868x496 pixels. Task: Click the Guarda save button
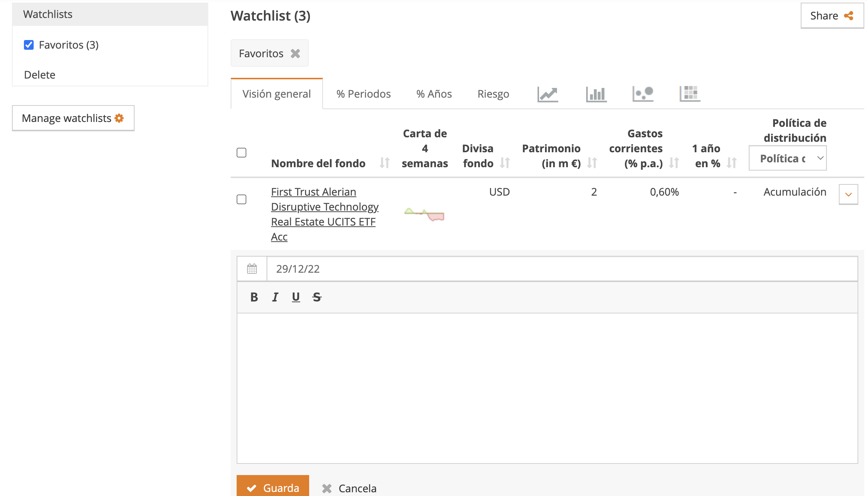273,487
